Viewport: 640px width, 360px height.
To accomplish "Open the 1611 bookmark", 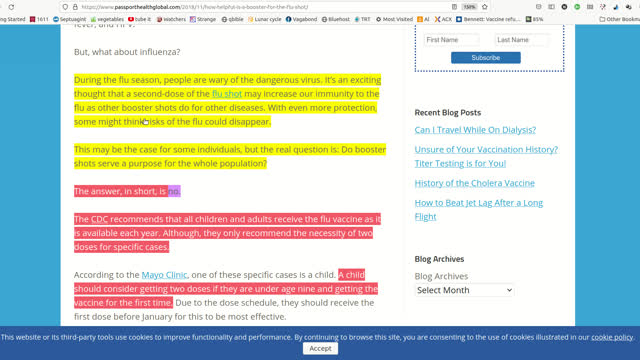I will (39, 19).
